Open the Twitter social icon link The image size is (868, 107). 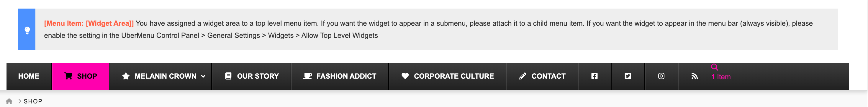[628, 76]
